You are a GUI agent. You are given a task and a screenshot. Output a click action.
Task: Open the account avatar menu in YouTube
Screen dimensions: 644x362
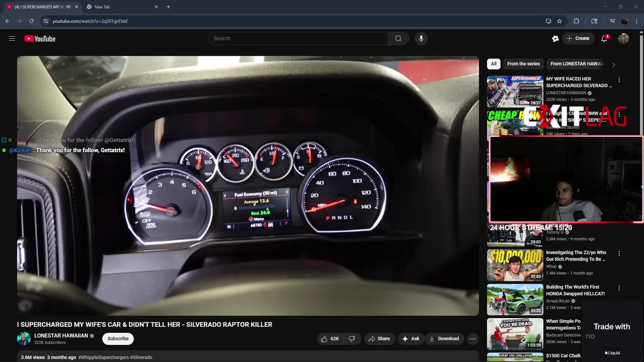[x=623, y=39]
